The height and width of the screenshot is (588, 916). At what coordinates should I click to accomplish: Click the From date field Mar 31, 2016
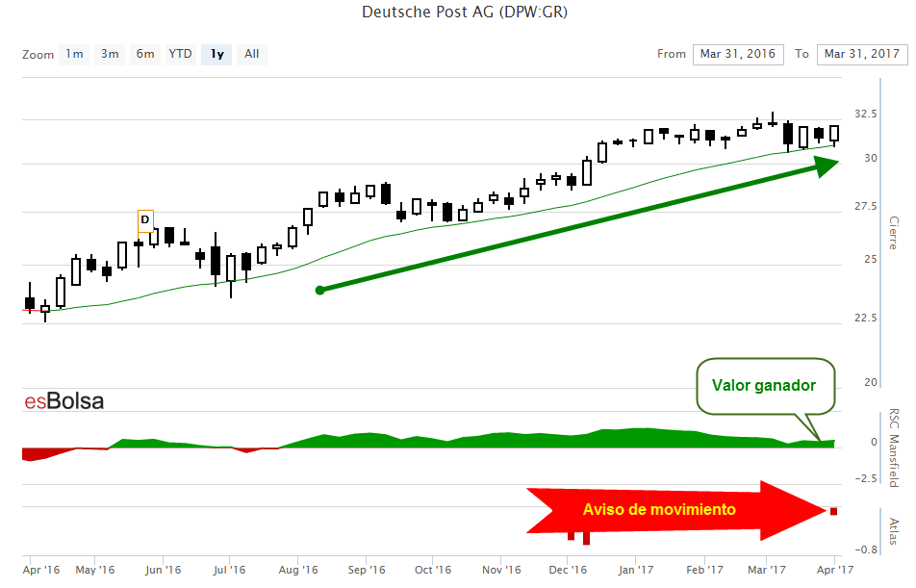[738, 54]
